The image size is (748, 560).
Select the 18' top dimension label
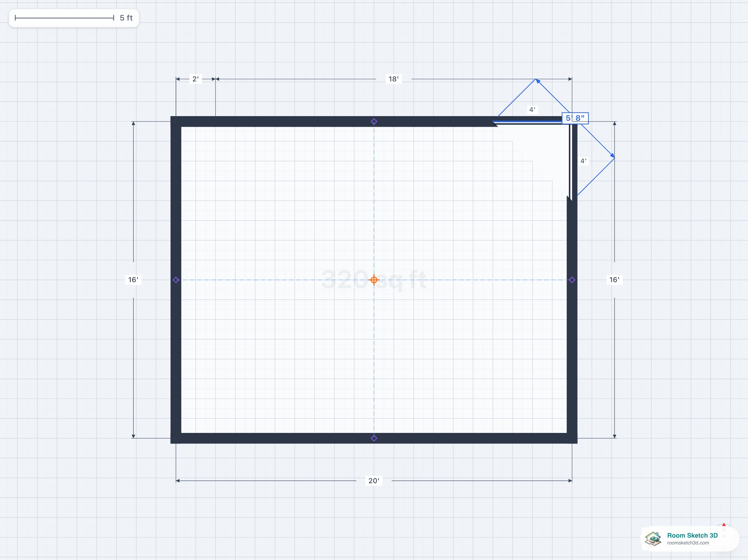[x=393, y=79]
